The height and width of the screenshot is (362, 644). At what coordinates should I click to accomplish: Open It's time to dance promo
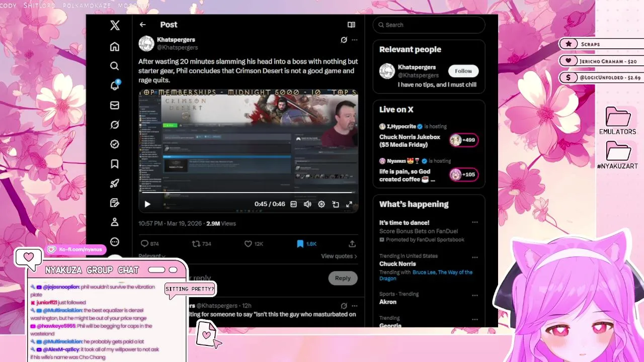click(404, 222)
